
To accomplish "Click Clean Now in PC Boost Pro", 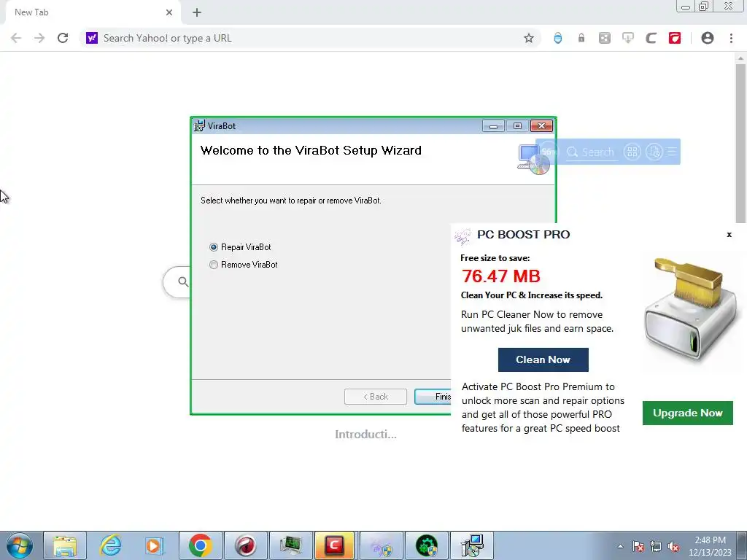I will (x=543, y=360).
